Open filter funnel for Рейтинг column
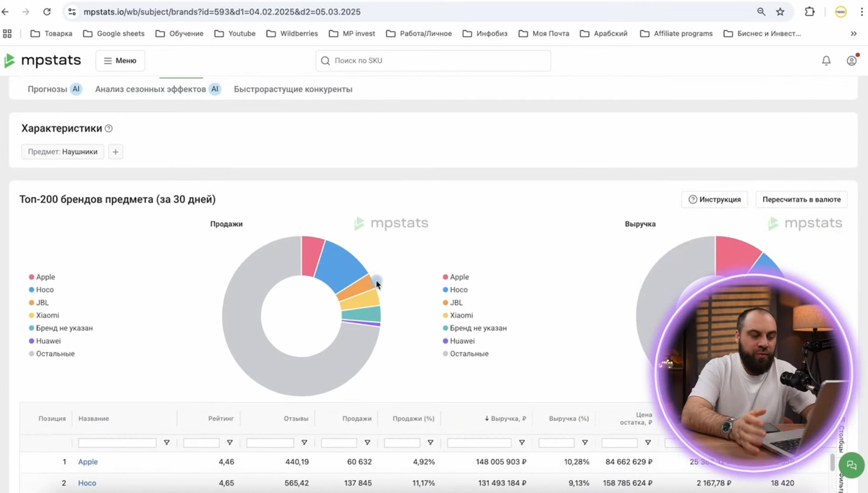This screenshot has height=493, width=868. [x=229, y=442]
